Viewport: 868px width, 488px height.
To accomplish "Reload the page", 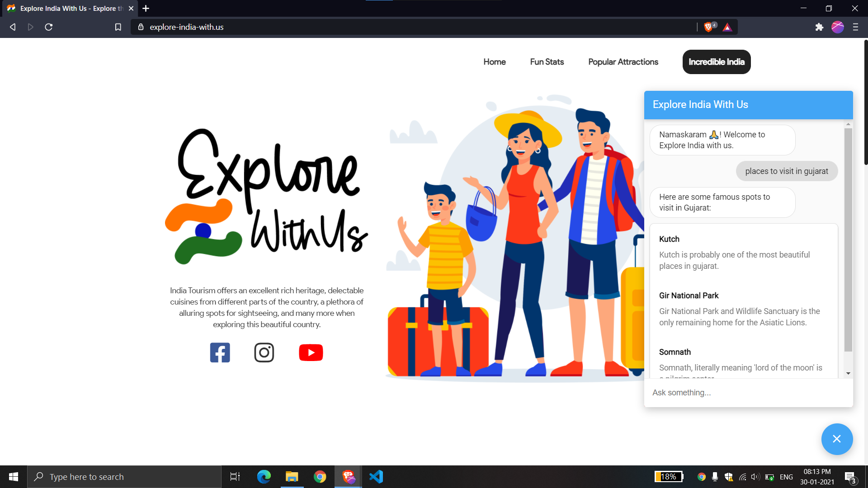I will pos(49,27).
